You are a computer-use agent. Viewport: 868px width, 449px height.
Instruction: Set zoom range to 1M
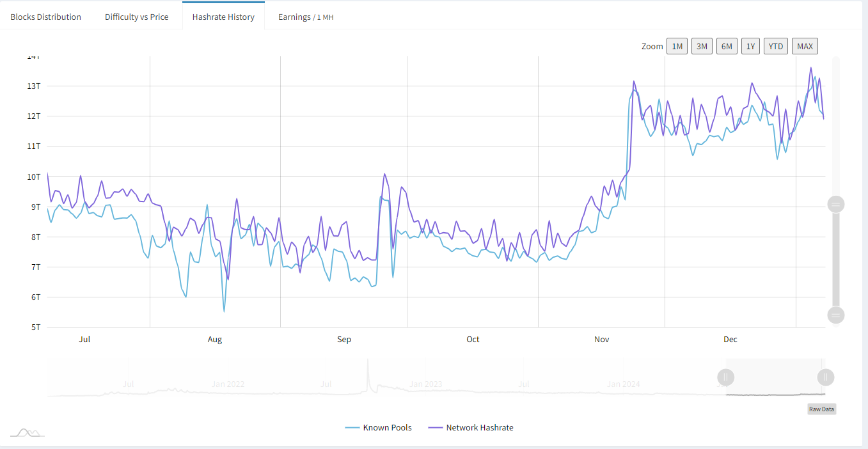pyautogui.click(x=677, y=45)
